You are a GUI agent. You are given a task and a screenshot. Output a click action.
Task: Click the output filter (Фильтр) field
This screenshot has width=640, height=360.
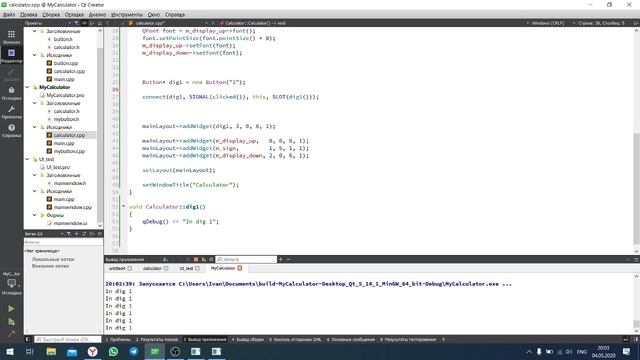[x=246, y=260]
